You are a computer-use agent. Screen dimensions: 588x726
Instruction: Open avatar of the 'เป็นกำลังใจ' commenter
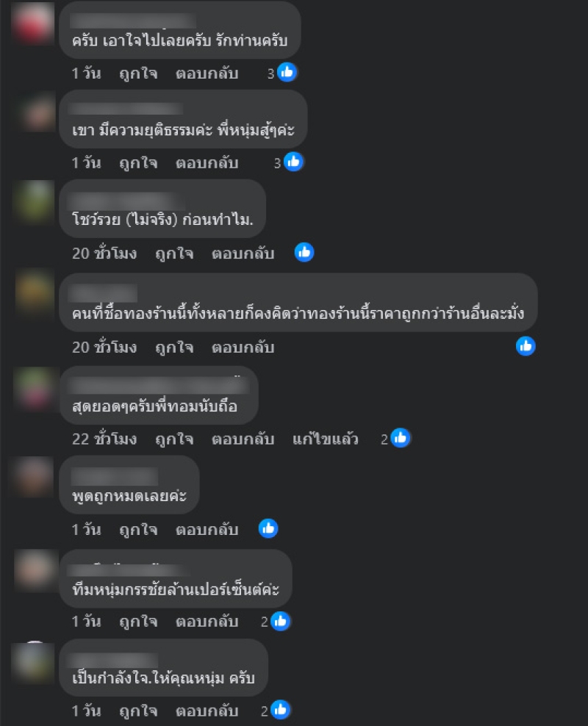[x=35, y=662]
